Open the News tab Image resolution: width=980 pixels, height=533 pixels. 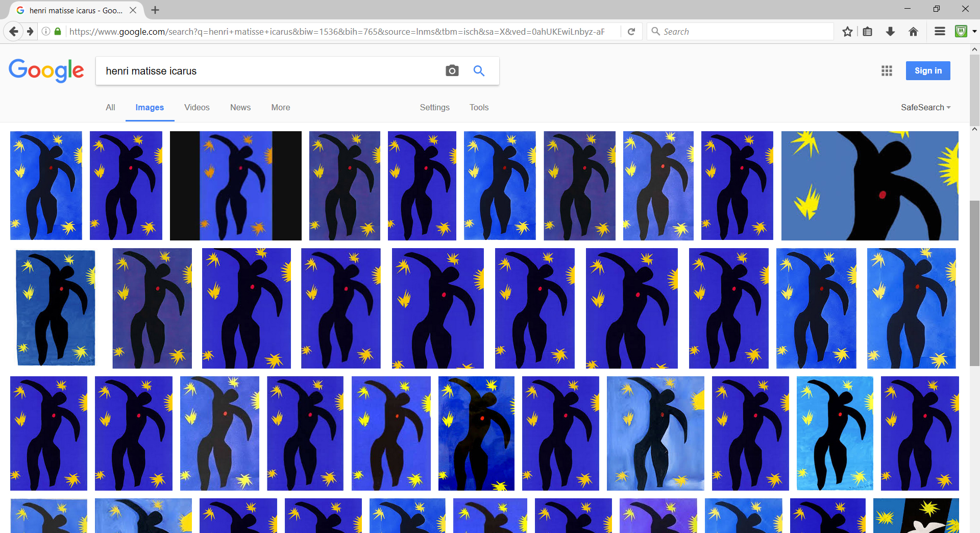click(240, 108)
